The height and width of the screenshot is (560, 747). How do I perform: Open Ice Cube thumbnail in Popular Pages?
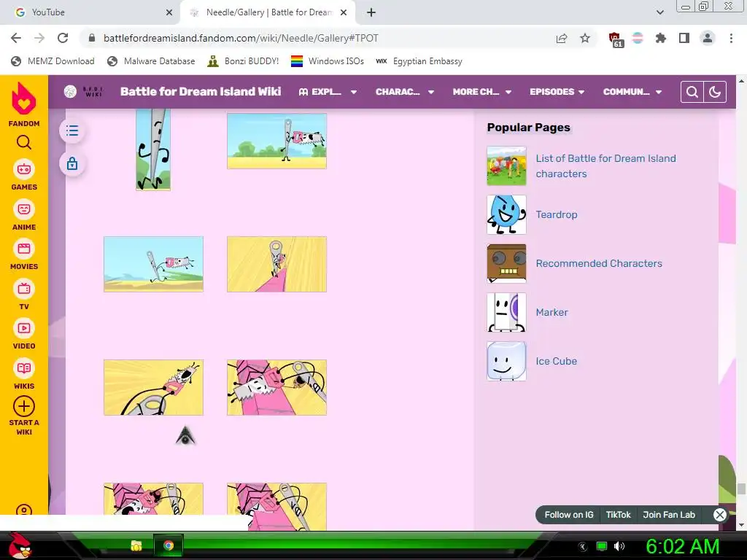tap(506, 361)
